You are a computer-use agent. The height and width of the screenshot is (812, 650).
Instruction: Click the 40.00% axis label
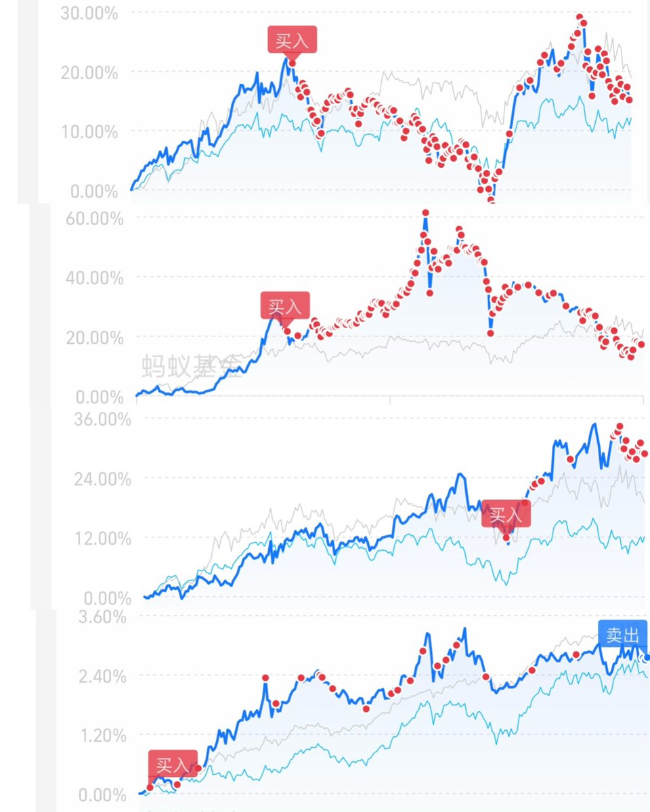[x=95, y=278]
